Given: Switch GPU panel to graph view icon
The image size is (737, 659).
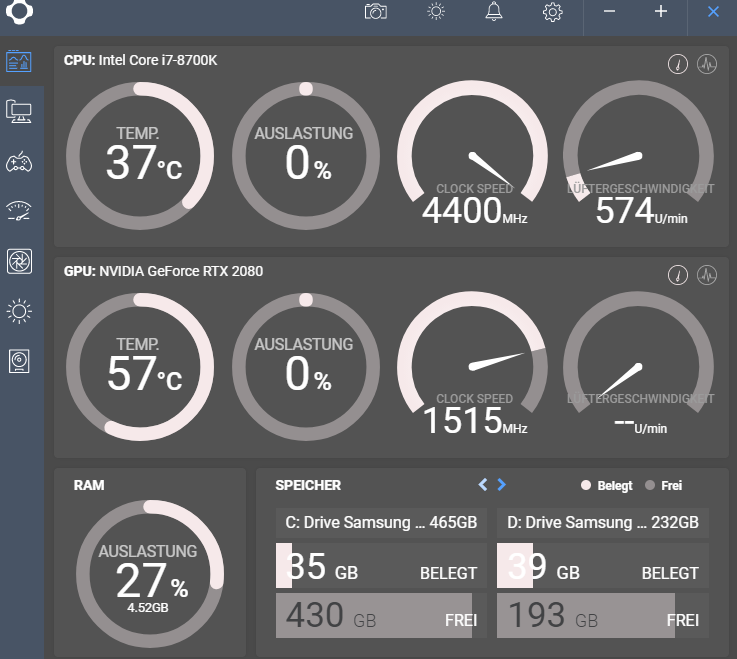Looking at the screenshot, I should click(707, 275).
